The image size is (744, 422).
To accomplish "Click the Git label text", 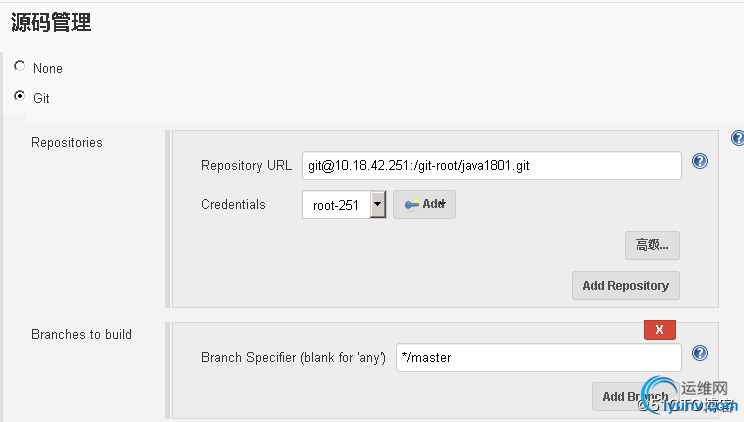I will [41, 98].
